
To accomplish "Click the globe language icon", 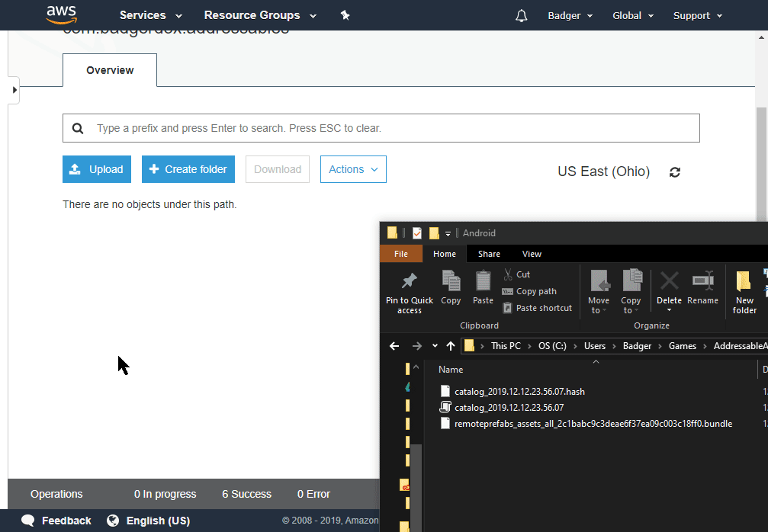I will (x=113, y=521).
